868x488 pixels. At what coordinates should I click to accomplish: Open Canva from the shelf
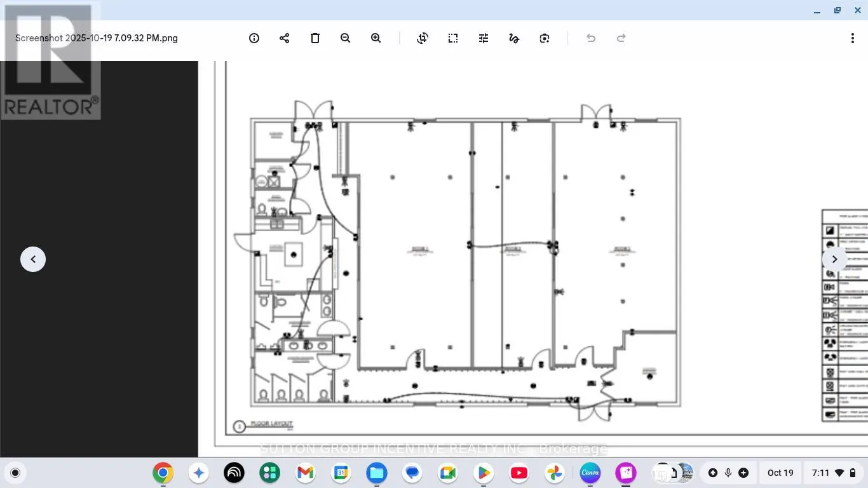click(590, 473)
